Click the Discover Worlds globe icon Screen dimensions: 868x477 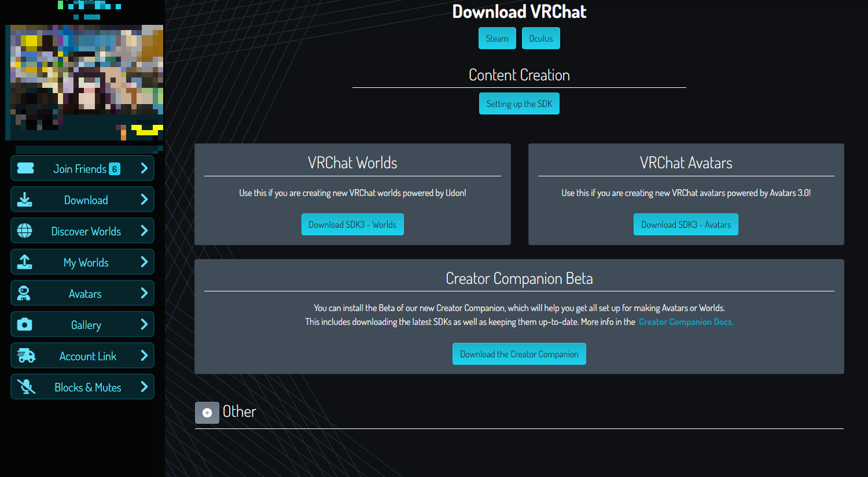coord(25,231)
